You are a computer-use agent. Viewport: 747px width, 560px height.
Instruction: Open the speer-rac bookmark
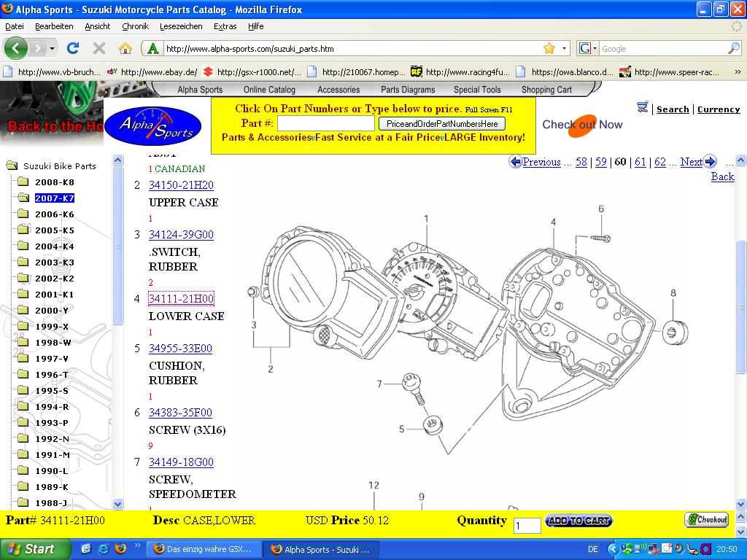(670, 72)
